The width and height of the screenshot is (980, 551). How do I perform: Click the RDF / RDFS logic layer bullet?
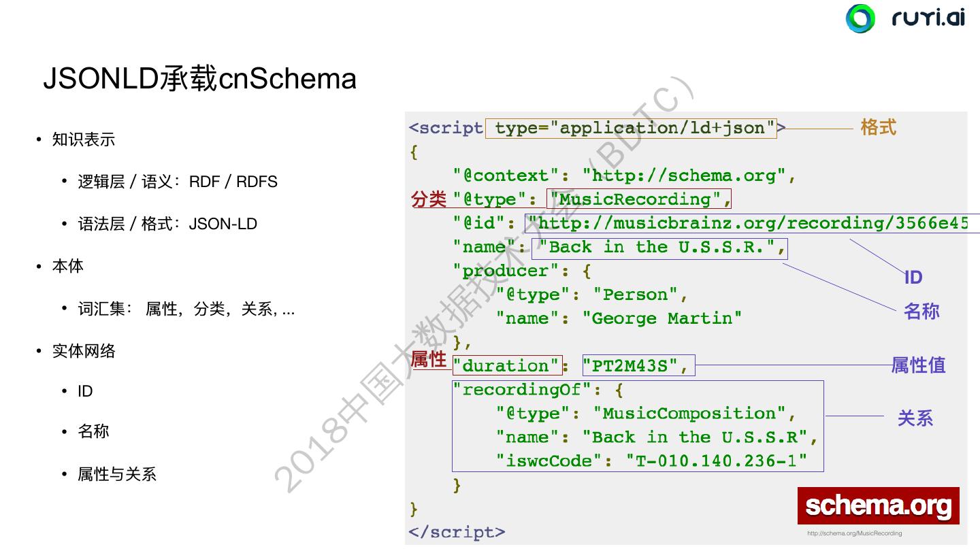click(x=178, y=182)
